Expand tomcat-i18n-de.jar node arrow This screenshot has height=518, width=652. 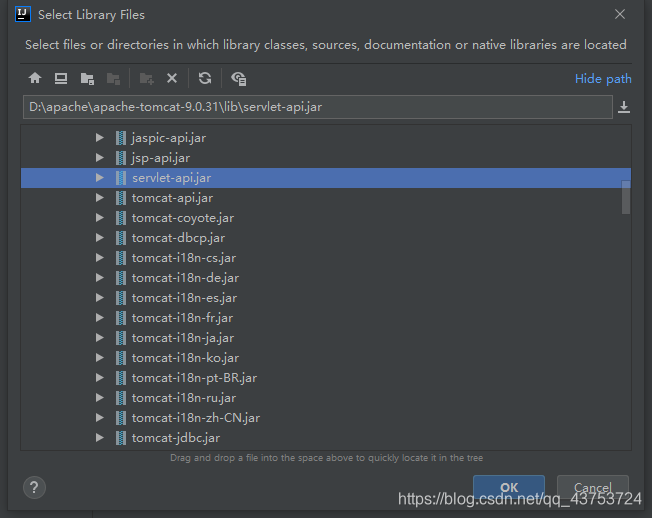coord(100,277)
